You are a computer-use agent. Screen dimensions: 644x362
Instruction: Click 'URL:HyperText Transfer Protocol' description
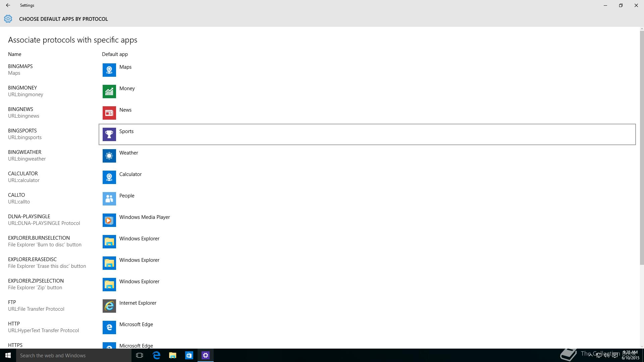(44, 330)
